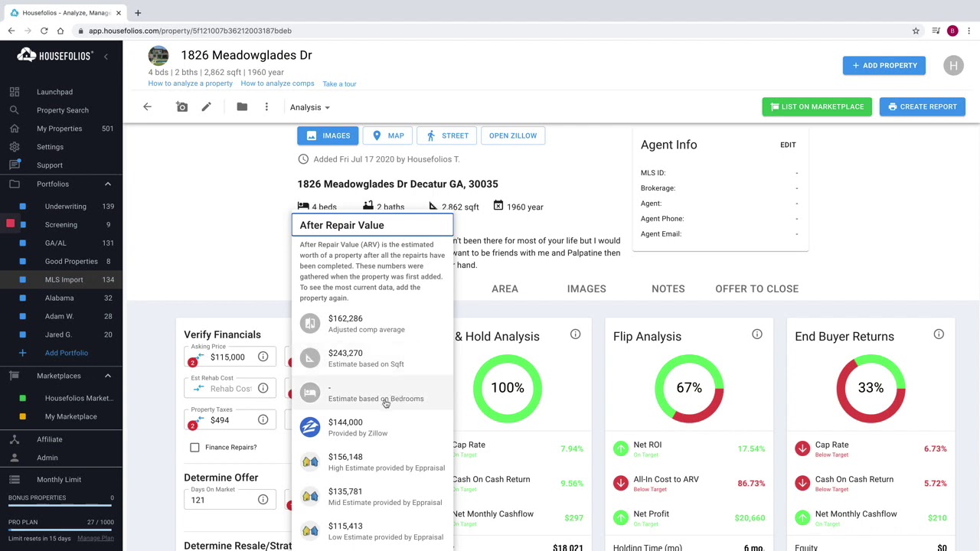The width and height of the screenshot is (980, 551).
Task: Collapse the Portfolios section
Action: [x=107, y=184]
